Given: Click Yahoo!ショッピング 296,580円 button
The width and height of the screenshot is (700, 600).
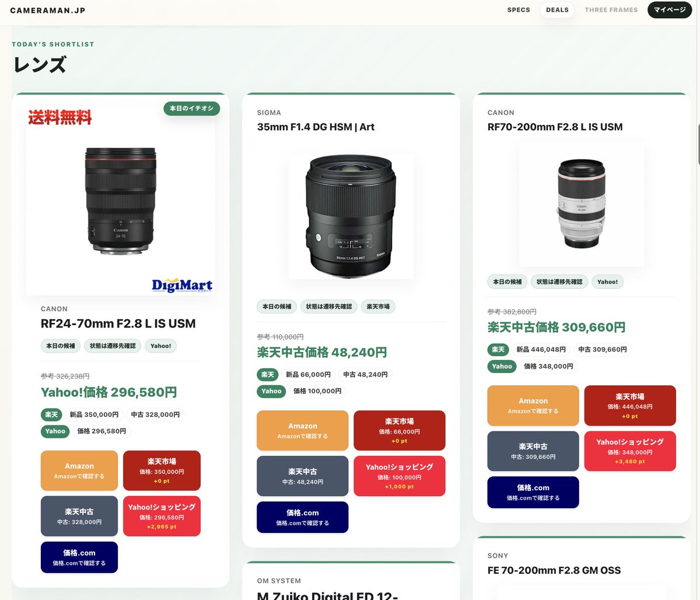Looking at the screenshot, I should [x=162, y=516].
